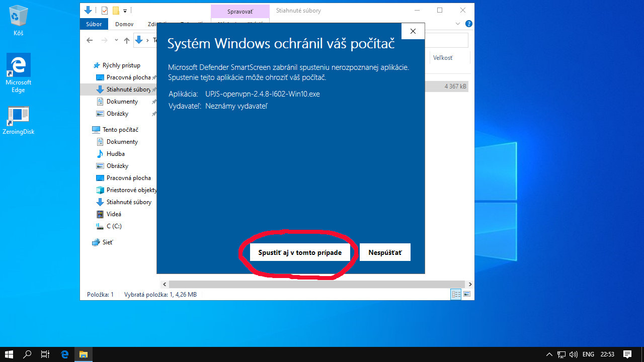The width and height of the screenshot is (644, 362).
Task: Click the New folder icon in Explorer title bar
Action: pos(116,10)
